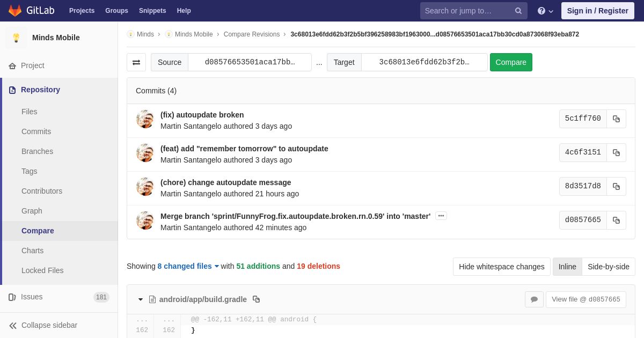644x338 pixels.
Task: Expand Merge branch commit description ellipsis
Action: click(x=441, y=216)
